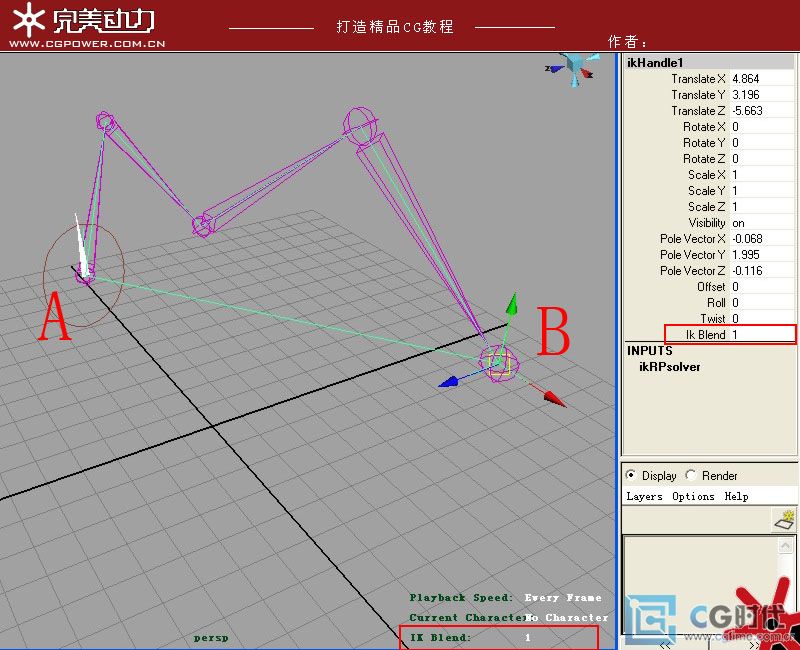The height and width of the screenshot is (650, 800).
Task: Select the Display radio button
Action: coord(631,476)
